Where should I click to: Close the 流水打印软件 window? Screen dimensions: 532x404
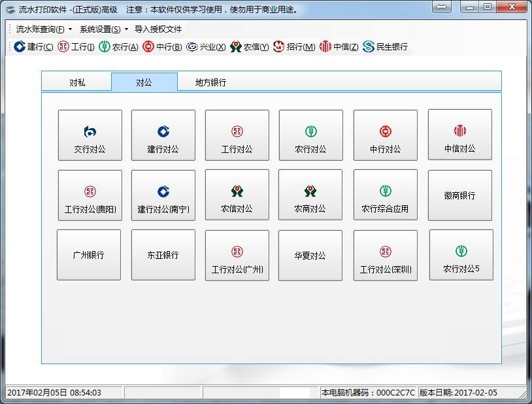tap(512, 7)
